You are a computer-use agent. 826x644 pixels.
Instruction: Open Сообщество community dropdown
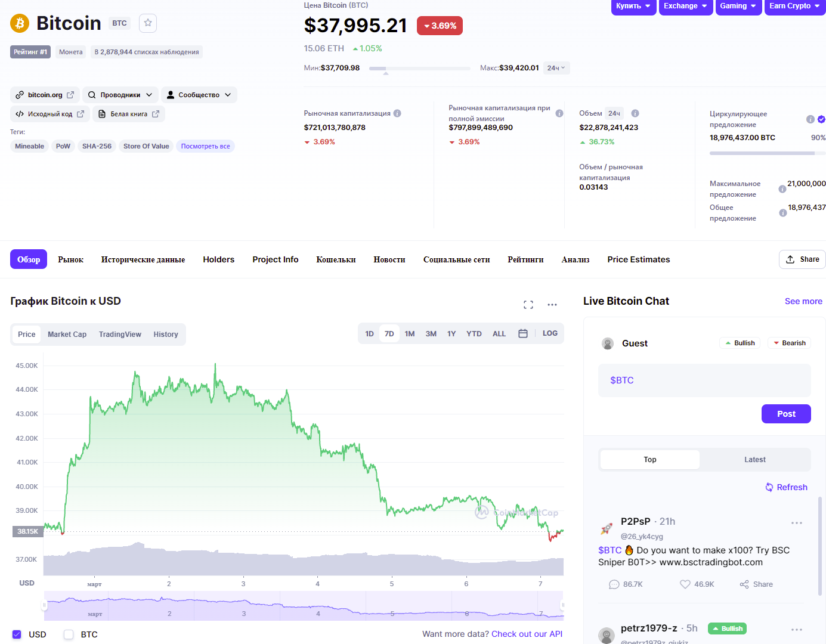click(199, 95)
